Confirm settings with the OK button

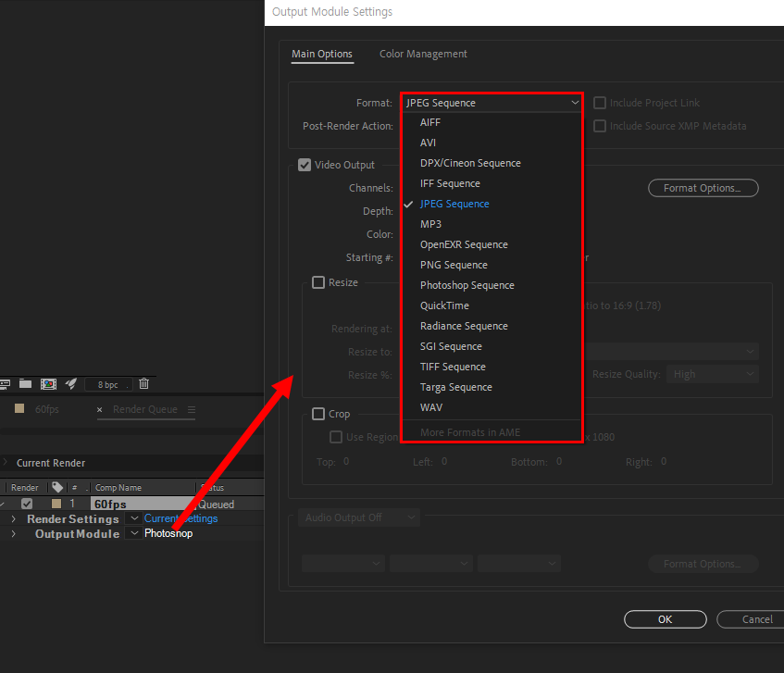[665, 619]
